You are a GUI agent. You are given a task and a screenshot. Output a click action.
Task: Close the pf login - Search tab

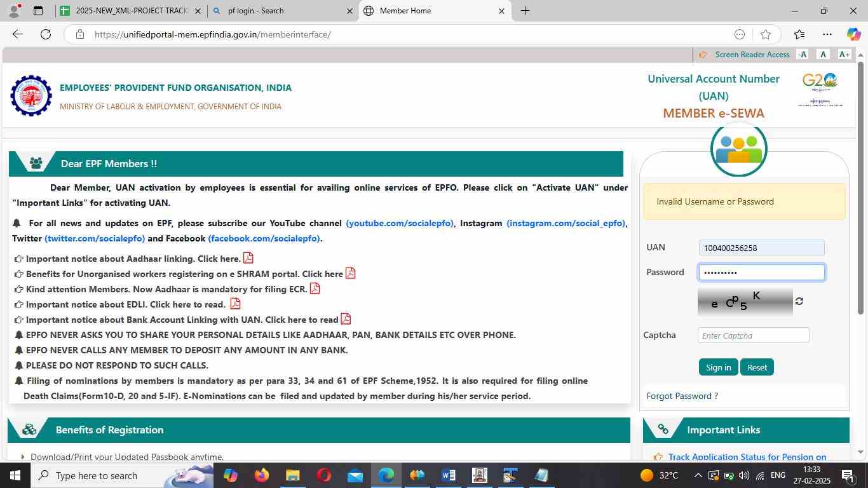[x=349, y=11]
